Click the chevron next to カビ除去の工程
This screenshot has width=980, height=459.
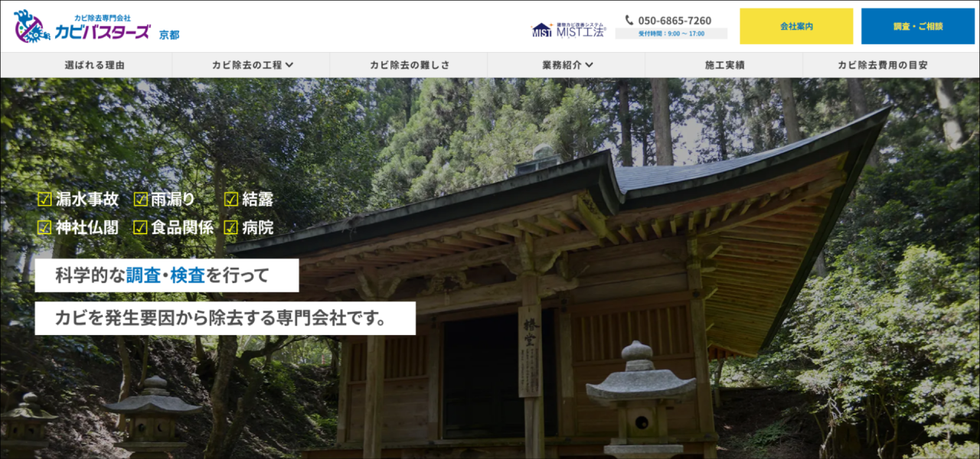[x=290, y=66]
